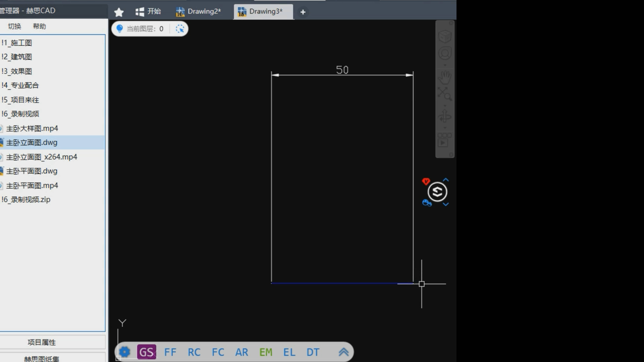
Task: Click the show motion play icon
Action: (445, 140)
